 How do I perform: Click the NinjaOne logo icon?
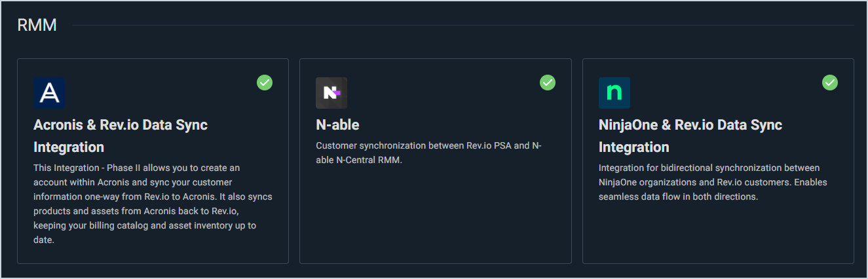pyautogui.click(x=614, y=93)
